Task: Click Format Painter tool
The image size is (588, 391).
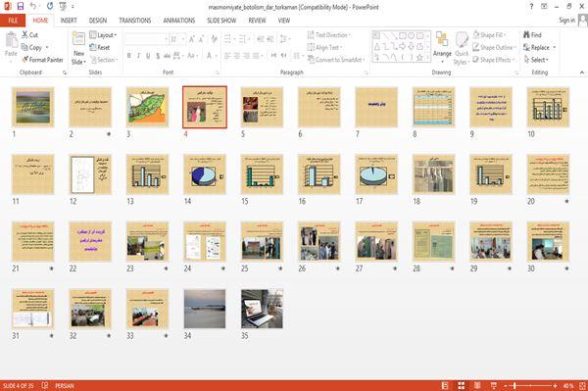Action: (42, 60)
